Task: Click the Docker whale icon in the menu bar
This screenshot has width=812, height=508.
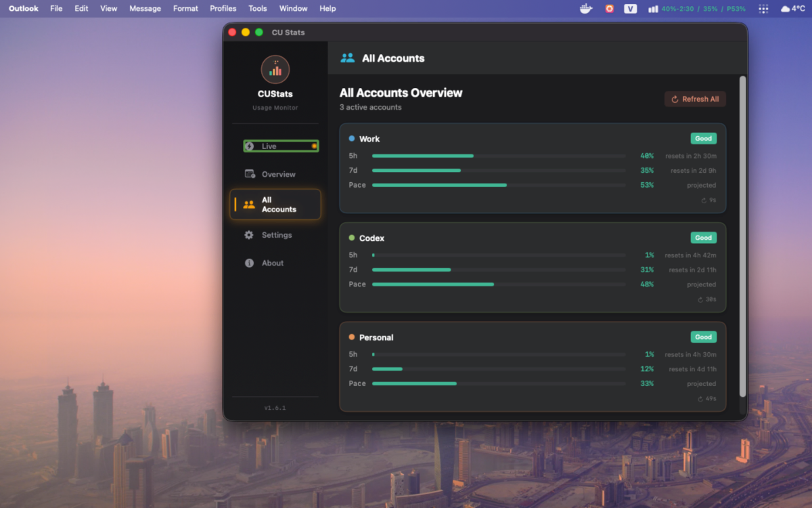Action: point(585,9)
